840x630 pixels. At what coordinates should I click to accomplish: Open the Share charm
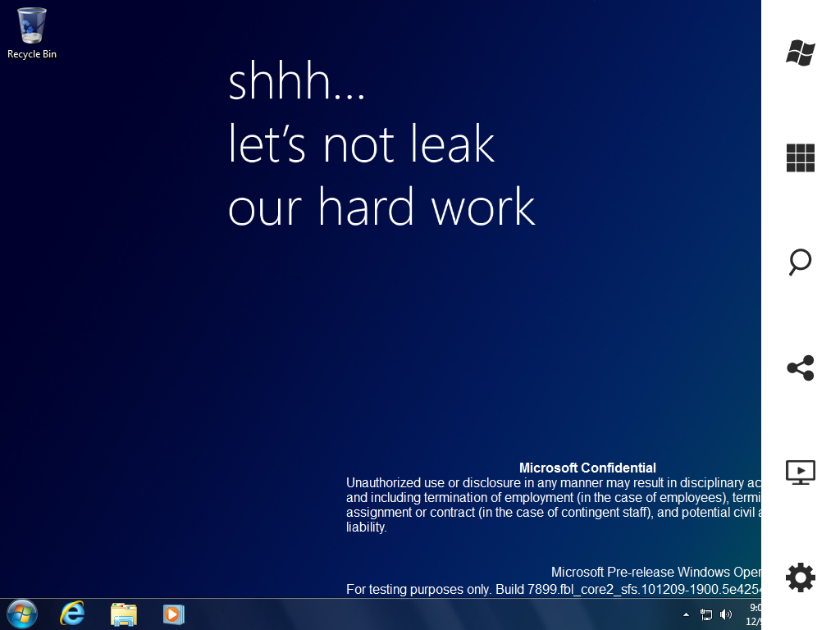point(801,368)
